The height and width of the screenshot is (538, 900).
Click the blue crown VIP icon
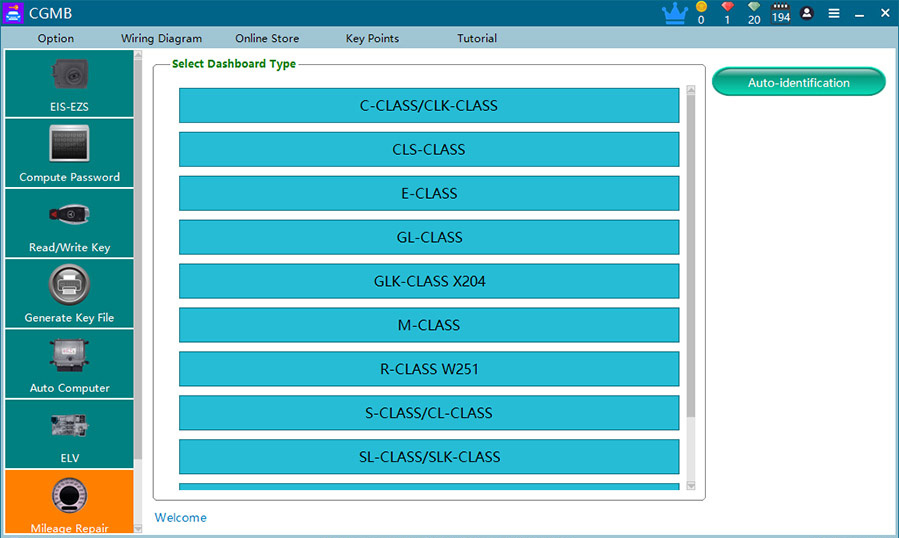click(674, 13)
